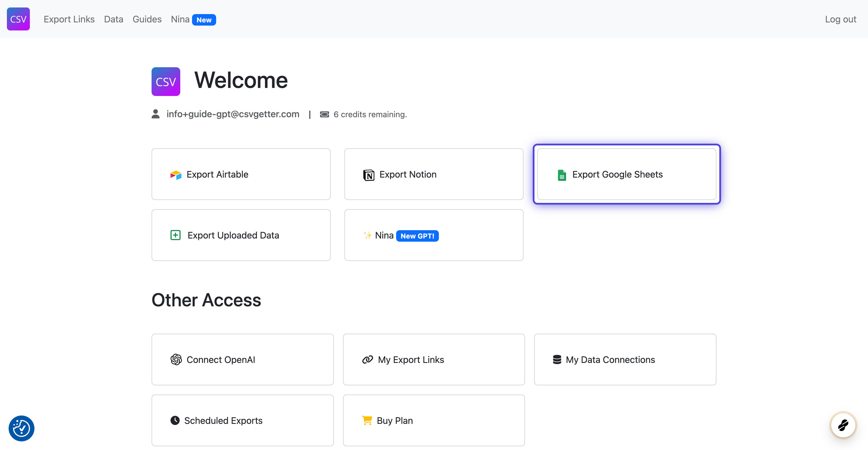This screenshot has width=868, height=450.
Task: Open the Buy Plan card
Action: [434, 420]
